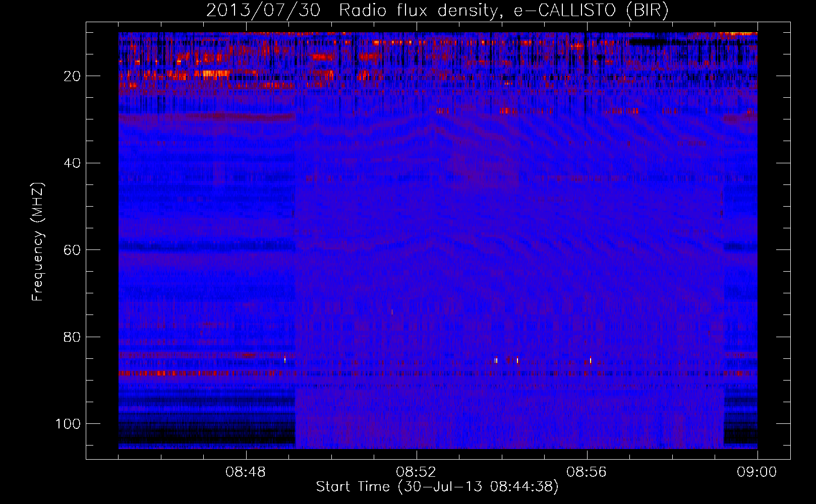Click the plot title 'Radio flux density, e-CALLISTO (BIR)'
The height and width of the screenshot is (504, 816).
click(x=504, y=10)
